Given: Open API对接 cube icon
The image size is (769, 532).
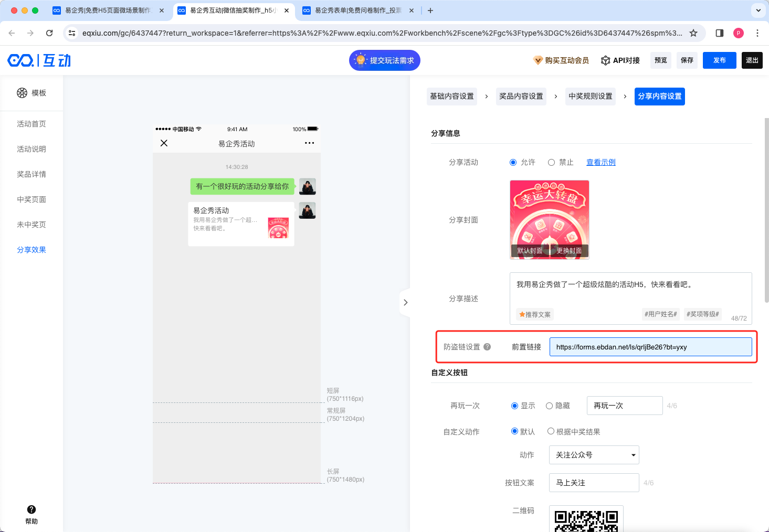Looking at the screenshot, I should pyautogui.click(x=605, y=60).
